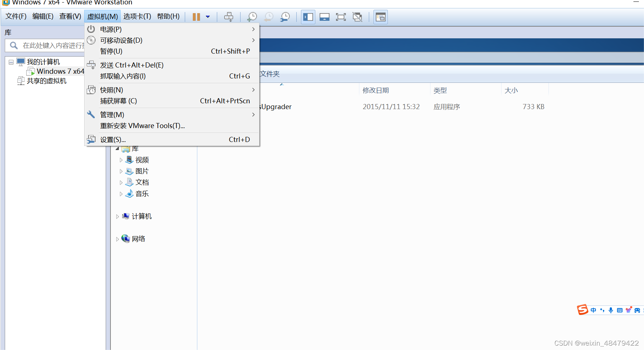Toggle the thumbnail bar view icon

324,17
